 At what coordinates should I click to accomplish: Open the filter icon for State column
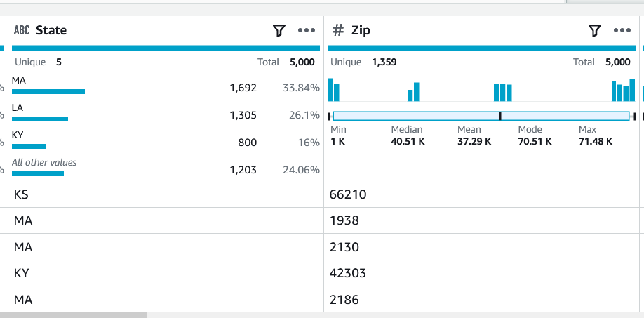[x=279, y=31]
